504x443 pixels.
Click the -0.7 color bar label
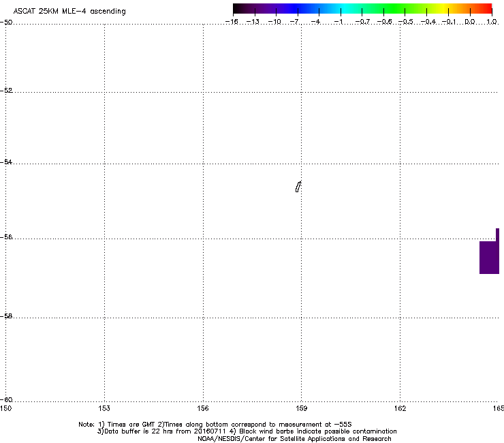click(362, 22)
